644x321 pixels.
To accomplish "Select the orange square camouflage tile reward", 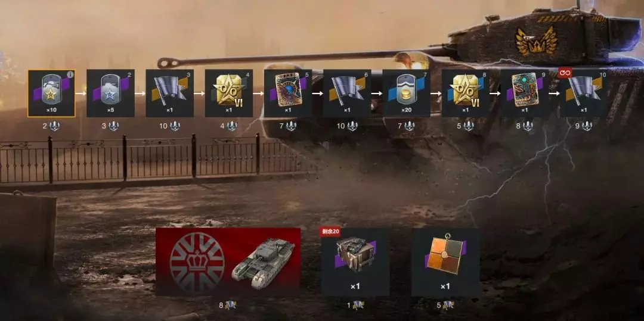I will [x=445, y=262].
